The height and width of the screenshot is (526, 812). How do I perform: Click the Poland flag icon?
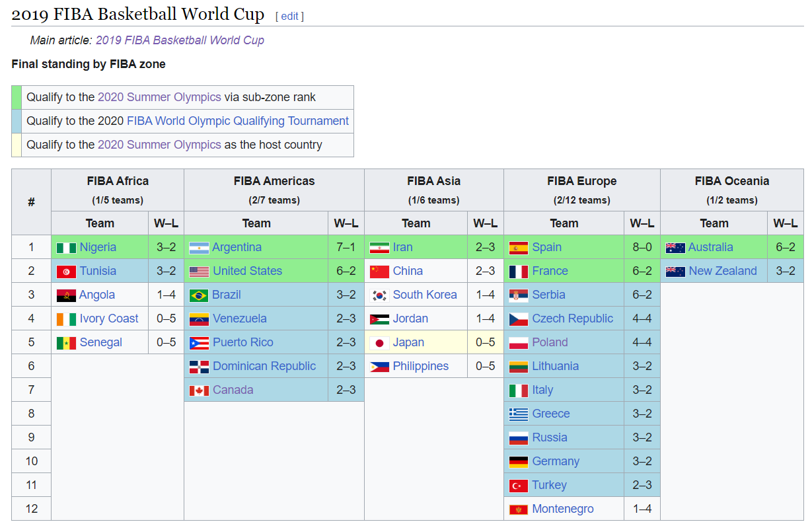pyautogui.click(x=519, y=343)
